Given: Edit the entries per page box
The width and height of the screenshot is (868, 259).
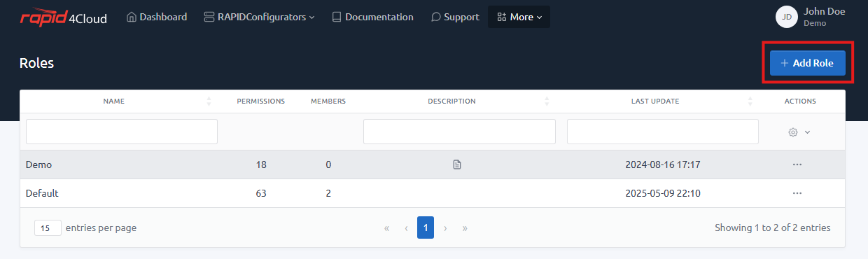Looking at the screenshot, I should point(48,227).
